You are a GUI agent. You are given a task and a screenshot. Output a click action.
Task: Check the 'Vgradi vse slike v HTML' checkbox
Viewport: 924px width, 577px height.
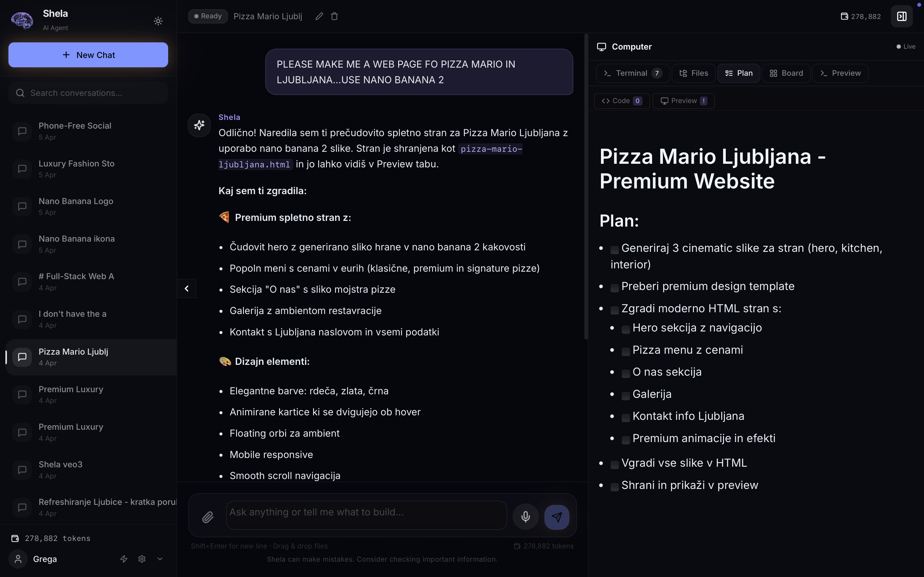tap(614, 464)
